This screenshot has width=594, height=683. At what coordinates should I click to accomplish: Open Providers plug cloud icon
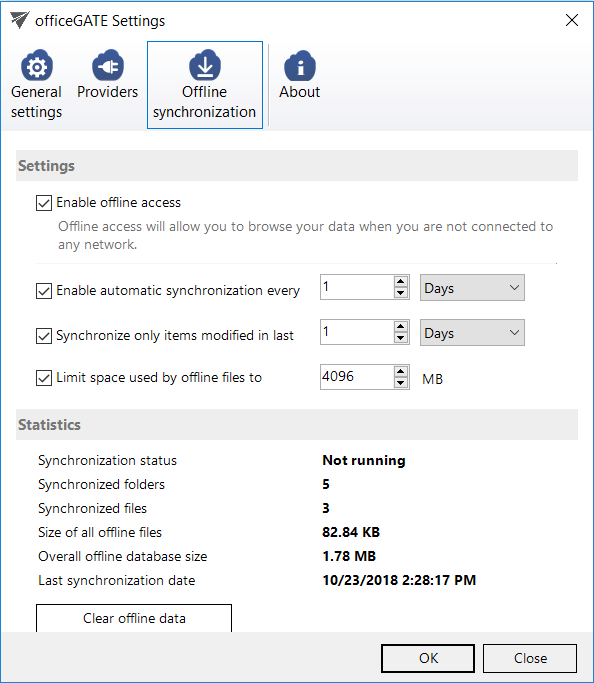click(108, 65)
